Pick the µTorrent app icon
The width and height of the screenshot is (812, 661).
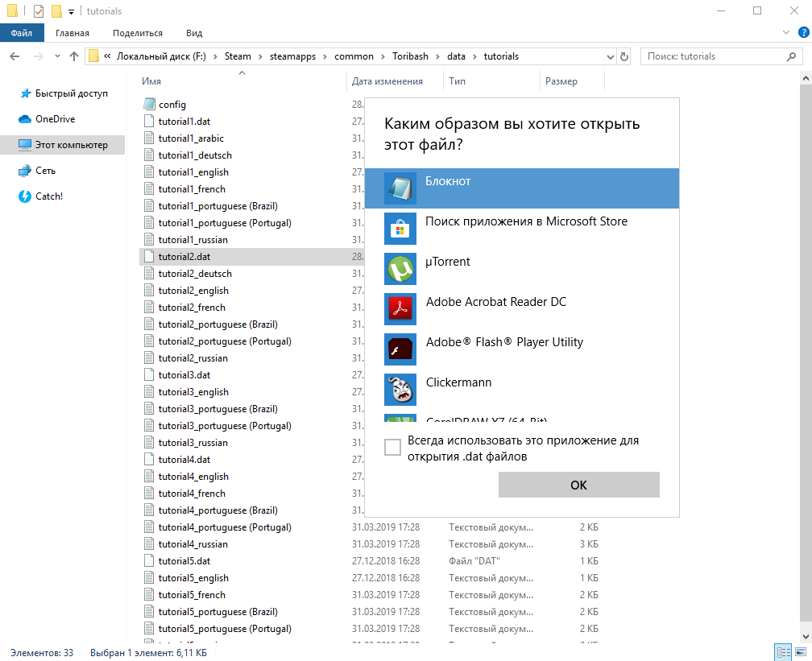[x=400, y=269]
